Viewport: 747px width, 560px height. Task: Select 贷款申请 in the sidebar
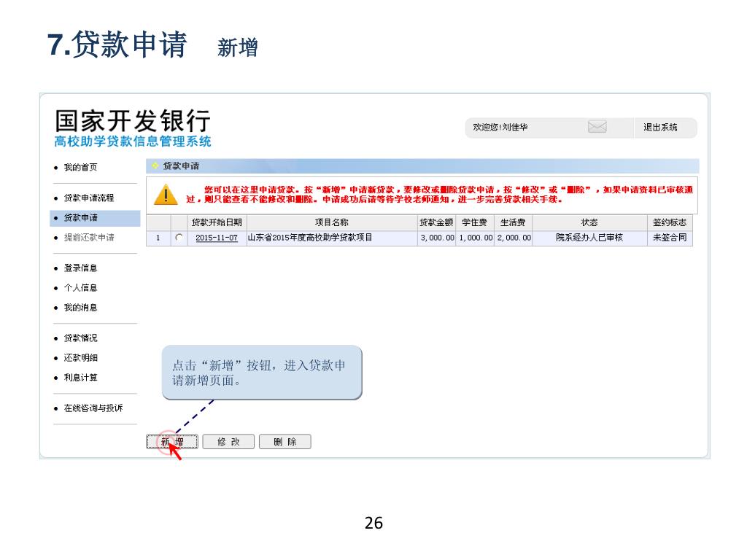pyautogui.click(x=95, y=217)
